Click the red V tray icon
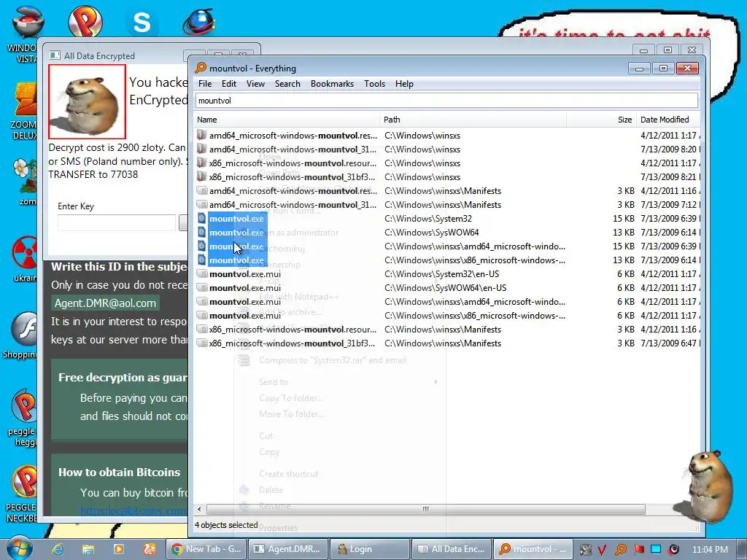Viewport: 747px width, 560px height. 602,550
